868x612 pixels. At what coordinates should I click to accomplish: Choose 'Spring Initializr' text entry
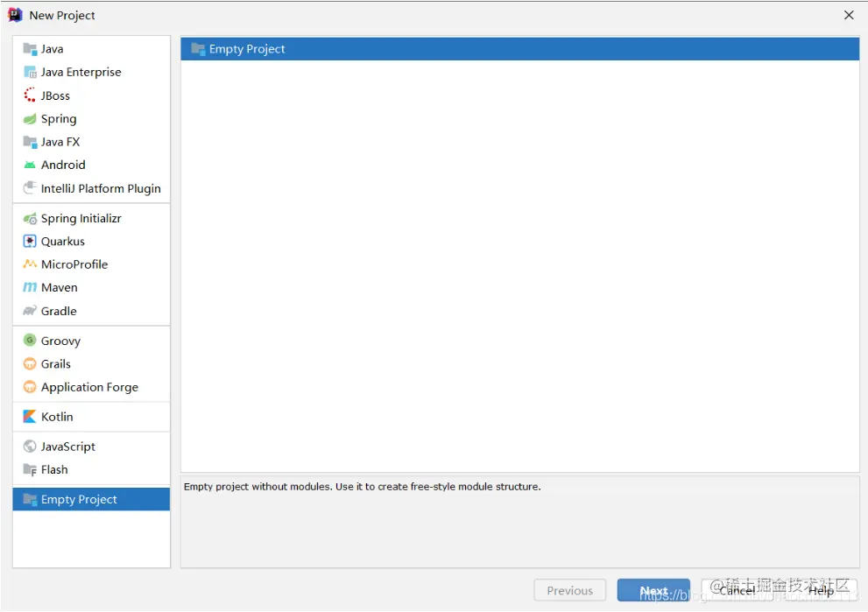pos(81,219)
